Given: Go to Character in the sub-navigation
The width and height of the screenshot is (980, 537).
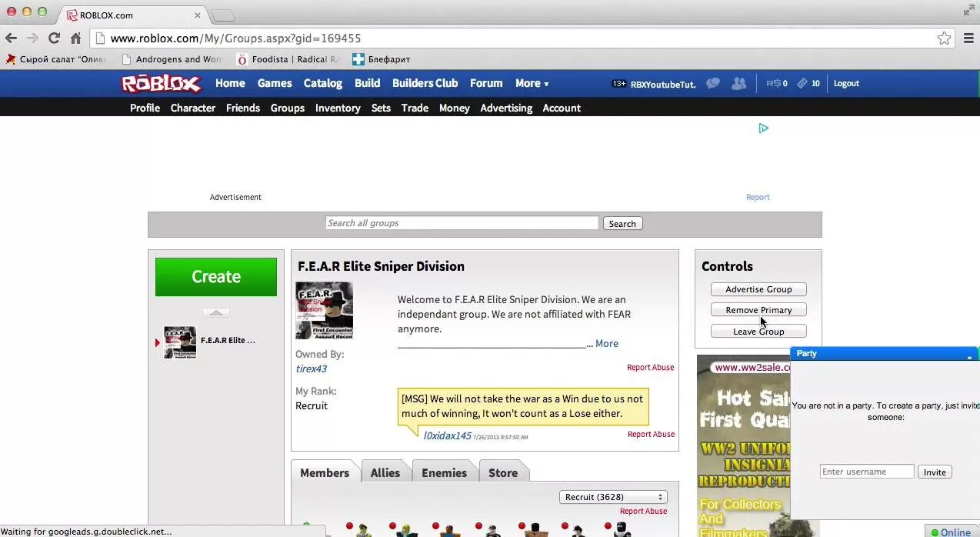Looking at the screenshot, I should point(192,108).
